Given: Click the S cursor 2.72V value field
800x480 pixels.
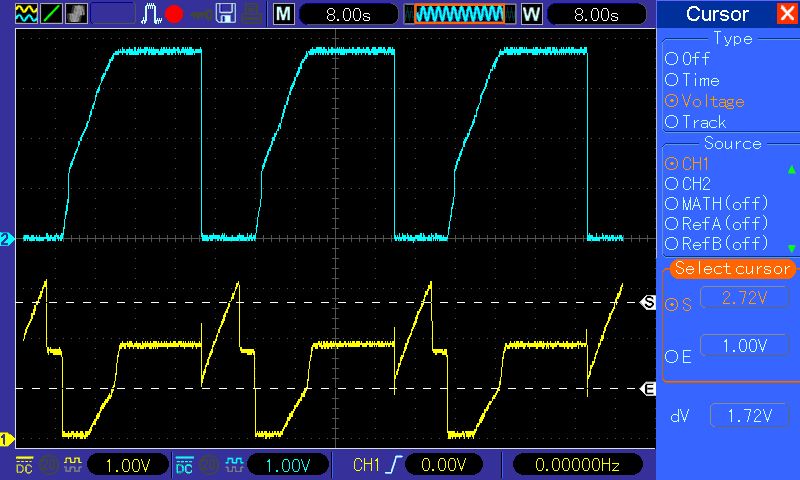Looking at the screenshot, I should 735,299.
